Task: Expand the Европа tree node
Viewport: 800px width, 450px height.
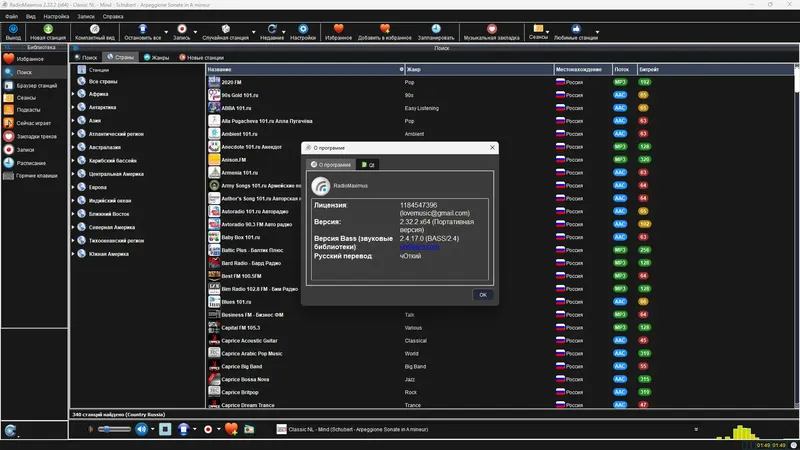Action: point(73,187)
